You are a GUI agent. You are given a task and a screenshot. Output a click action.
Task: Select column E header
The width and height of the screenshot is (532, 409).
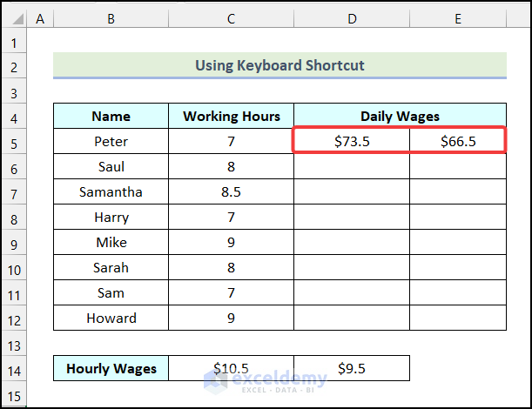pyautogui.click(x=457, y=18)
